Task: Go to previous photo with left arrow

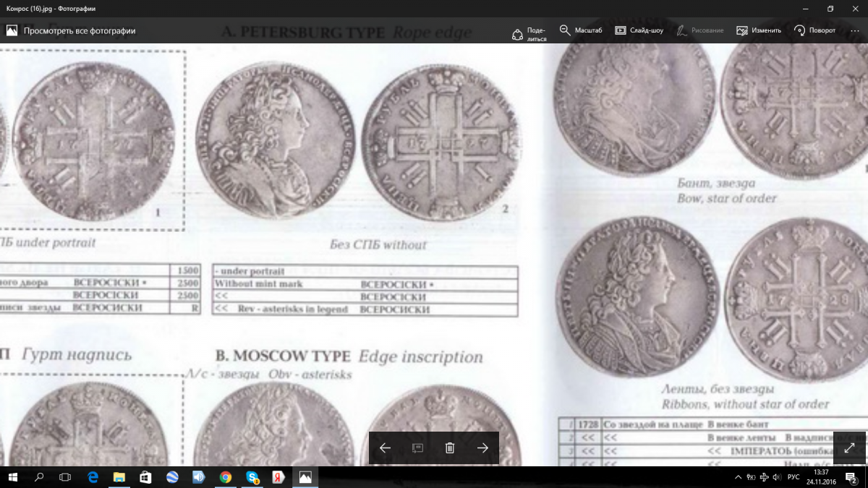Action: 385,448
